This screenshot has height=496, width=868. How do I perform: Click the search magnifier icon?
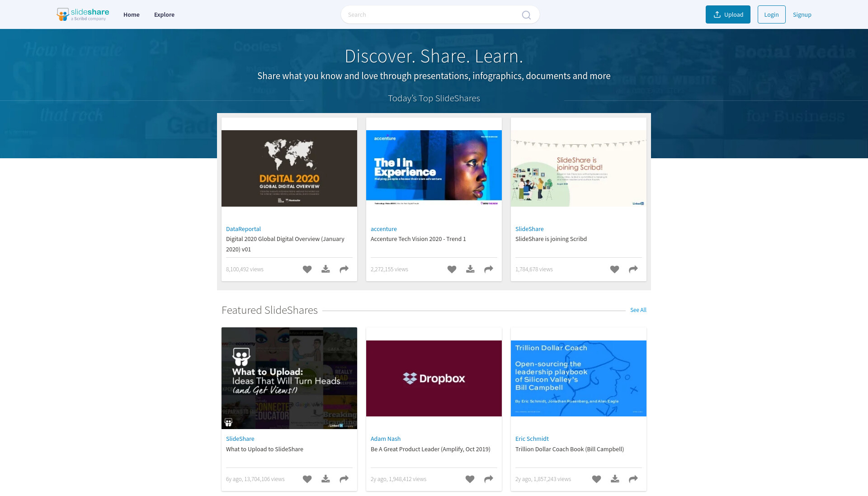click(x=526, y=15)
